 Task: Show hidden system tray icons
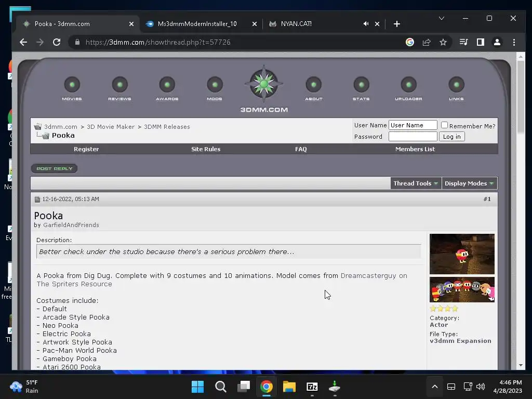[x=435, y=387]
